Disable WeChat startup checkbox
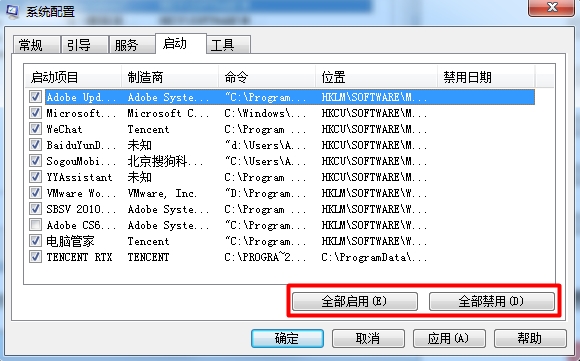Screen dimensions: 580x361 click(35, 129)
